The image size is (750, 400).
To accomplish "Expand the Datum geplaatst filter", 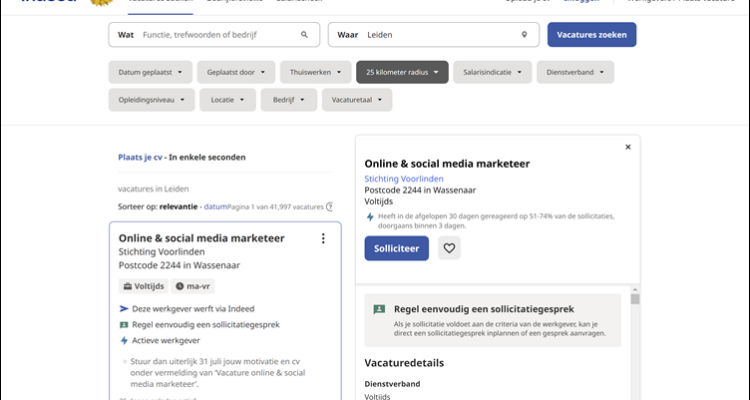I will pyautogui.click(x=149, y=72).
